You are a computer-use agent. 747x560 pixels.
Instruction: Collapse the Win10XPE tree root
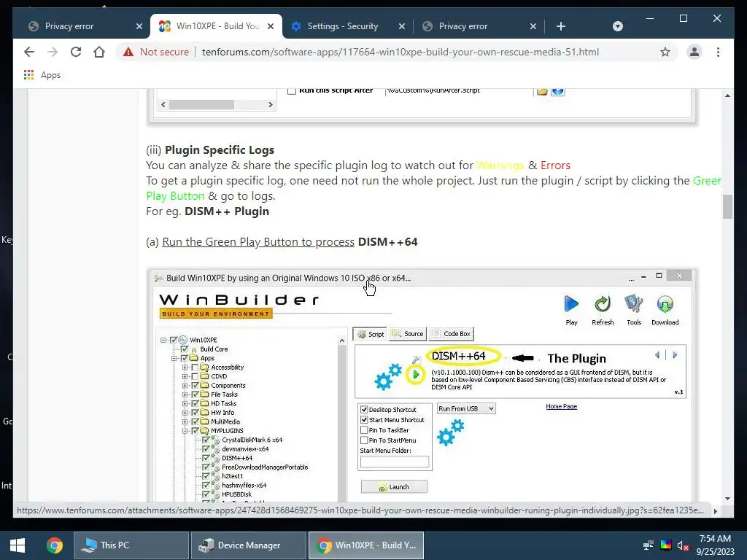[x=163, y=340]
